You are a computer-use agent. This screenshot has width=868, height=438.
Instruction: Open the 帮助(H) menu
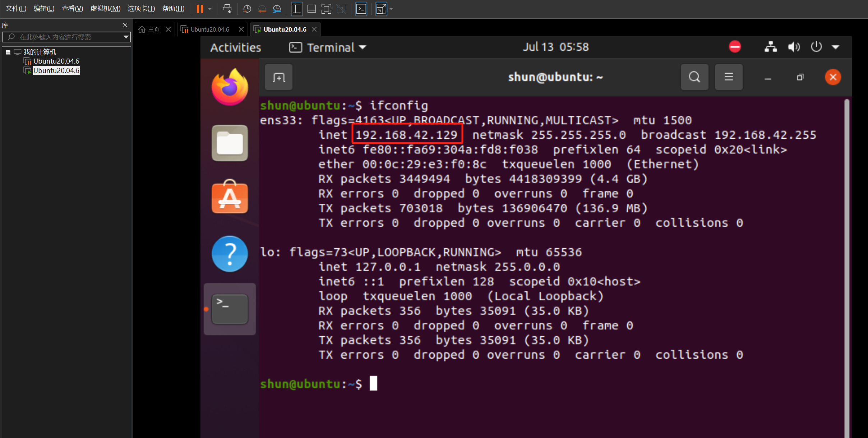click(x=173, y=9)
